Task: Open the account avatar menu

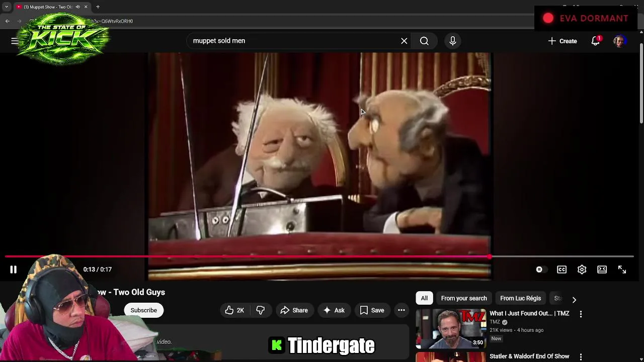Action: pos(619,41)
